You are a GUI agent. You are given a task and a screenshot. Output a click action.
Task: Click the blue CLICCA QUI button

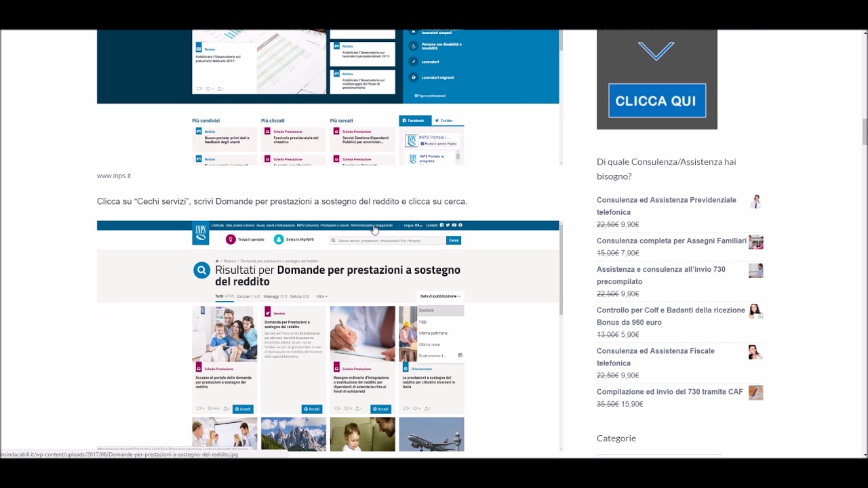(657, 100)
